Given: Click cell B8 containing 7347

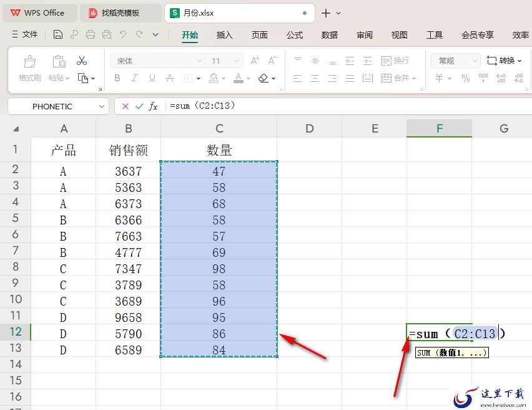Looking at the screenshot, I should 128,269.
